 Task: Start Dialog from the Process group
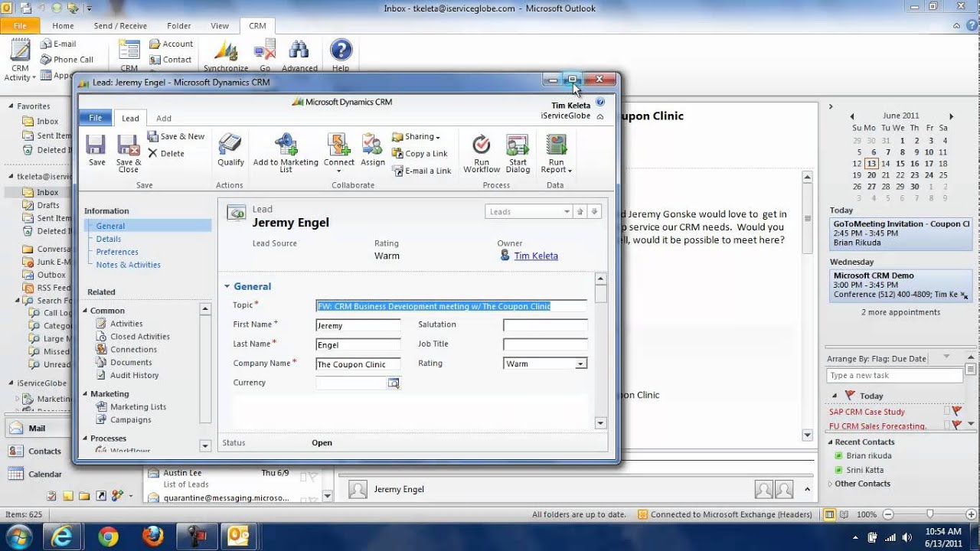pos(518,153)
